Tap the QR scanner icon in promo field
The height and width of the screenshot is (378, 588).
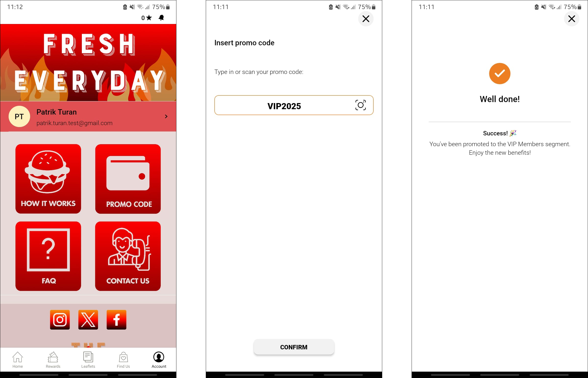[360, 105]
